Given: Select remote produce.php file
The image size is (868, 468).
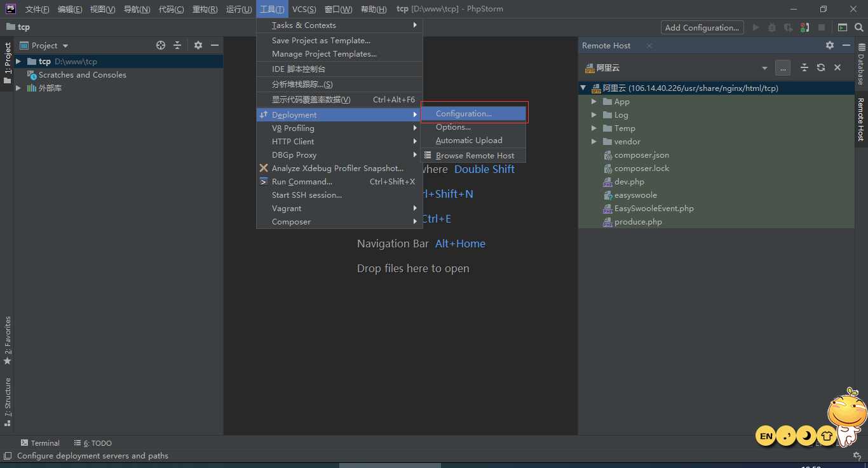Looking at the screenshot, I should (x=638, y=221).
